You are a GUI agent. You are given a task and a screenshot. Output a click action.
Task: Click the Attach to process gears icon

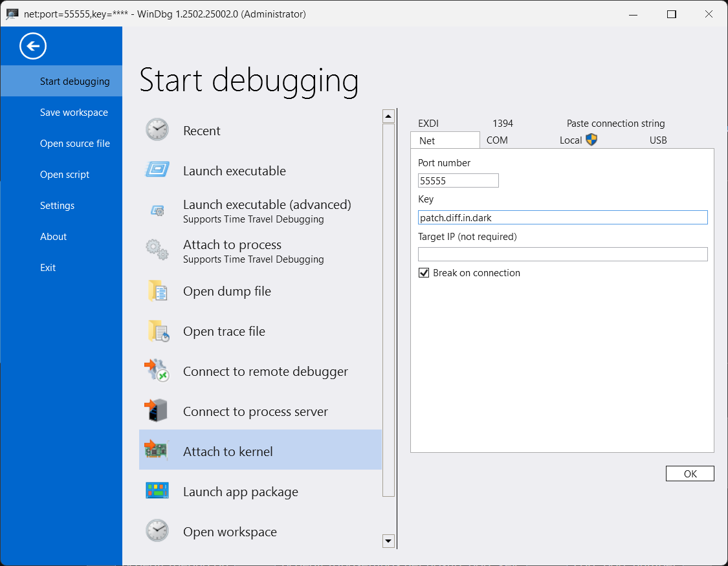tap(157, 250)
